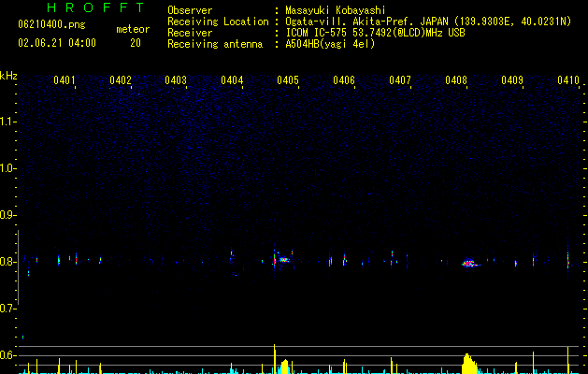Screen dimensions: 588x374
Task: Click the Receiving antenna label
Action: coord(215,44)
